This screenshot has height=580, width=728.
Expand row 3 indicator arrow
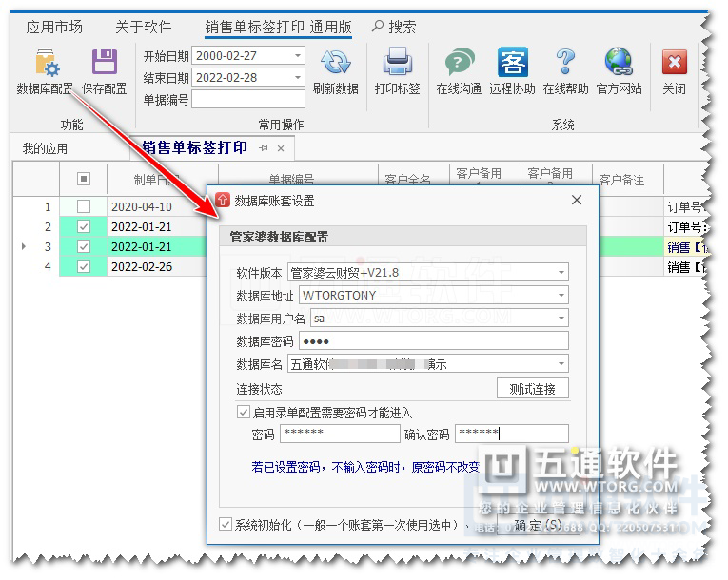pos(23,246)
